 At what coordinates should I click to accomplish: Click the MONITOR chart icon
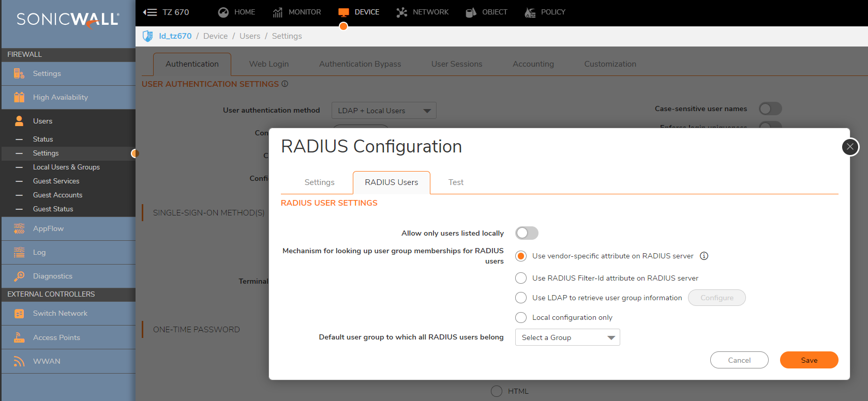pos(278,12)
